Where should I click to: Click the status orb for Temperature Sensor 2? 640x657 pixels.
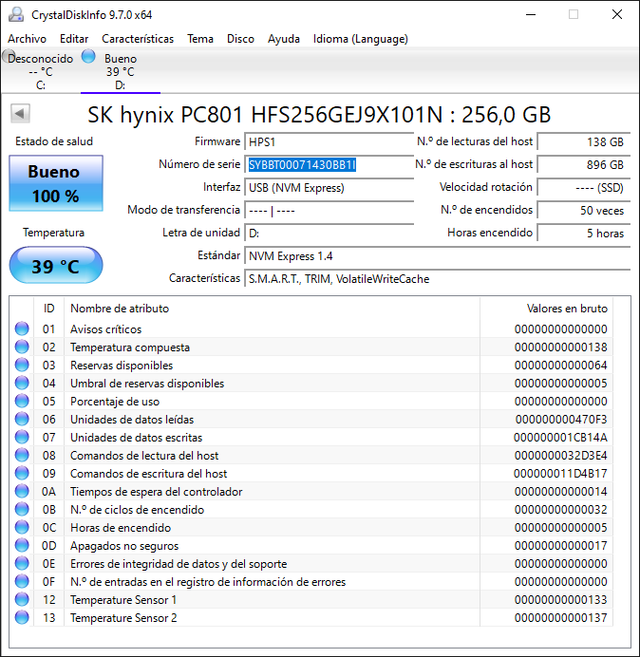click(x=22, y=617)
